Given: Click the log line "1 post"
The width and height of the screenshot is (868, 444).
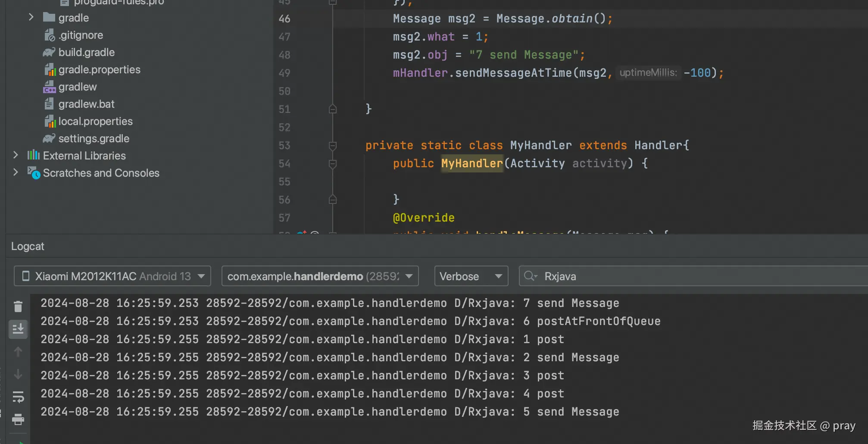Looking at the screenshot, I should 303,339.
